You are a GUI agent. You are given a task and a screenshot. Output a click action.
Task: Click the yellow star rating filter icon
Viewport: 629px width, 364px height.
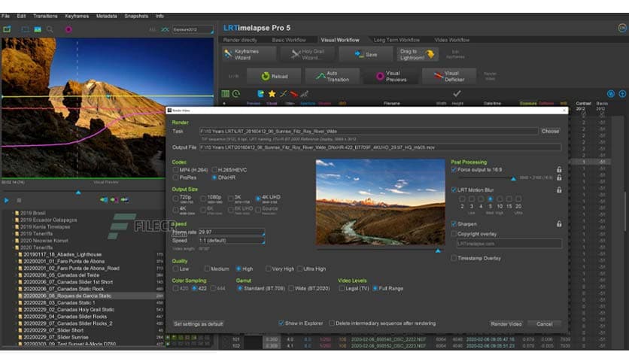click(x=272, y=94)
